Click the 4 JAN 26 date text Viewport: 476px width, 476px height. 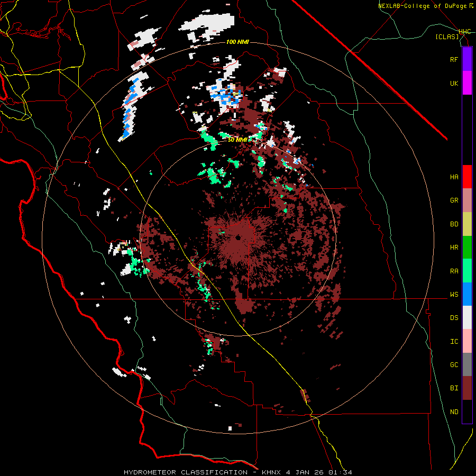(x=306, y=472)
